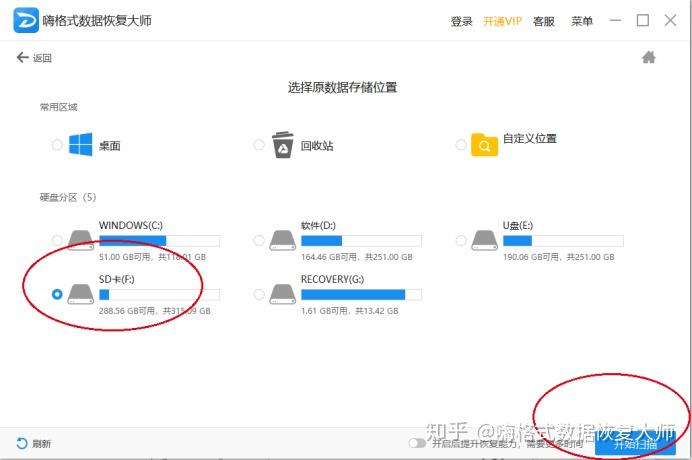Viewport: 692px width, 460px height.
Task: Click the SD卡(F:) label
Action: (x=117, y=279)
